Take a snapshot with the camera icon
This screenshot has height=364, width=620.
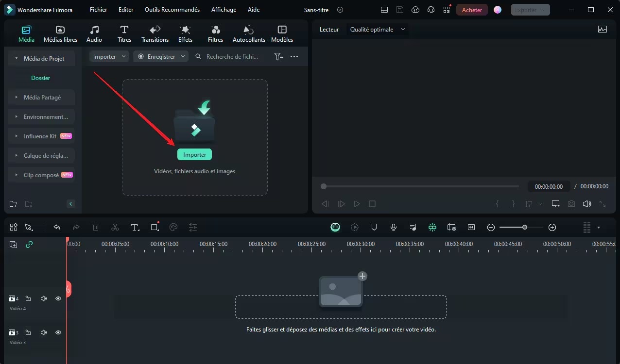click(x=571, y=204)
